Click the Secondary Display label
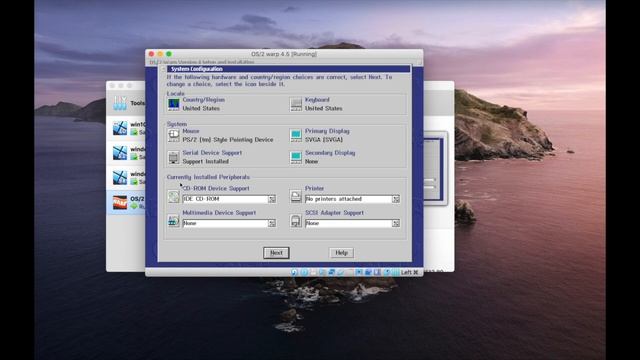 pyautogui.click(x=330, y=153)
